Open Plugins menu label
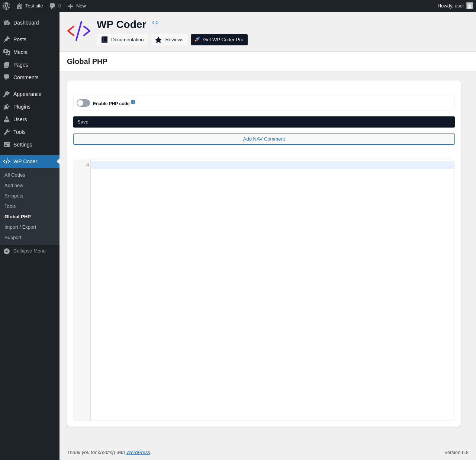Viewport: 476px width, 460px height. pos(22,107)
